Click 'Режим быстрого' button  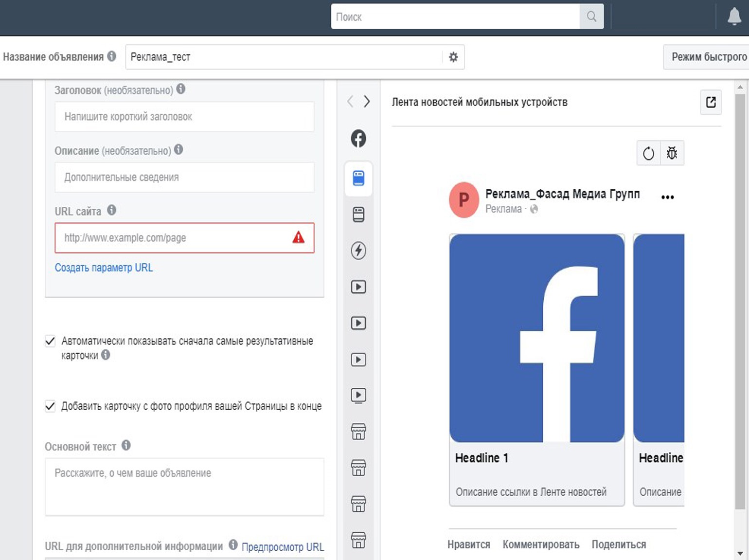click(x=708, y=57)
